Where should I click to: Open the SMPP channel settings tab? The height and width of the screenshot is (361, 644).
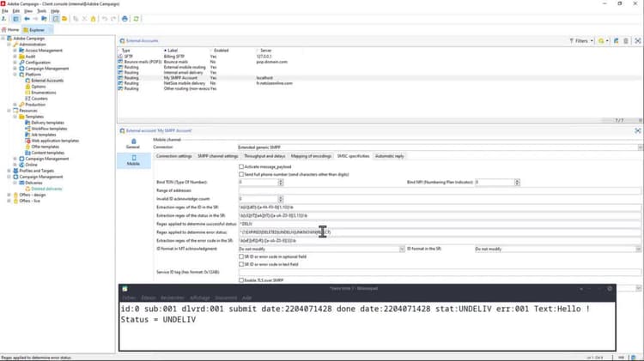coord(218,156)
